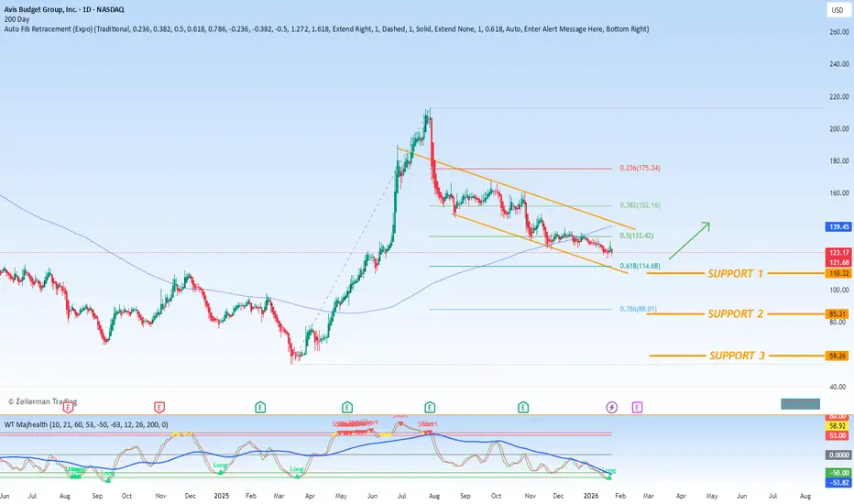Viewport: 854px width, 504px height.
Task: Select the Auto Fib Retracement indicator legend
Action: (326, 29)
